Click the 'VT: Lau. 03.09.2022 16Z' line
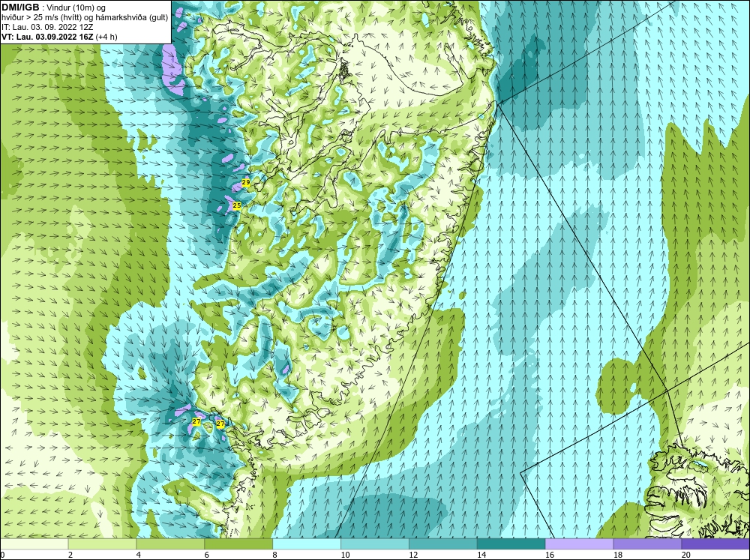The height and width of the screenshot is (560, 750). coord(48,37)
